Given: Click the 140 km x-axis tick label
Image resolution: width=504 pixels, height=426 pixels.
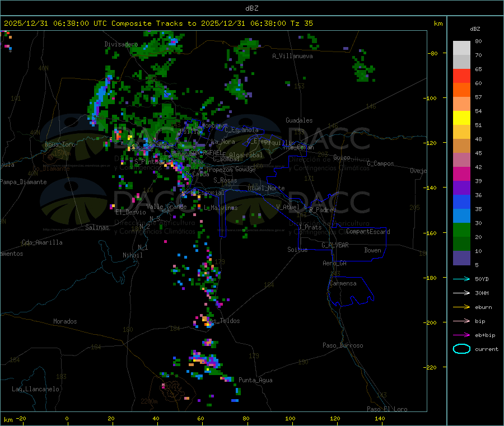Looking at the screenshot, I should (x=380, y=418).
